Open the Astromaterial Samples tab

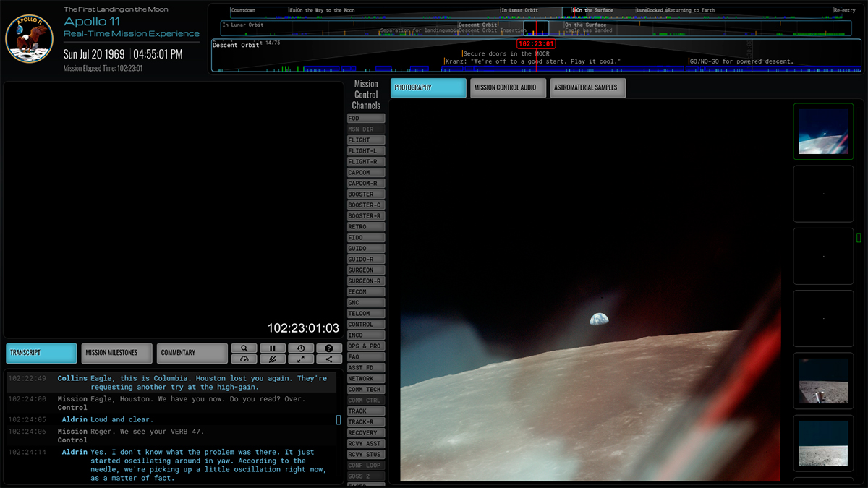click(588, 88)
